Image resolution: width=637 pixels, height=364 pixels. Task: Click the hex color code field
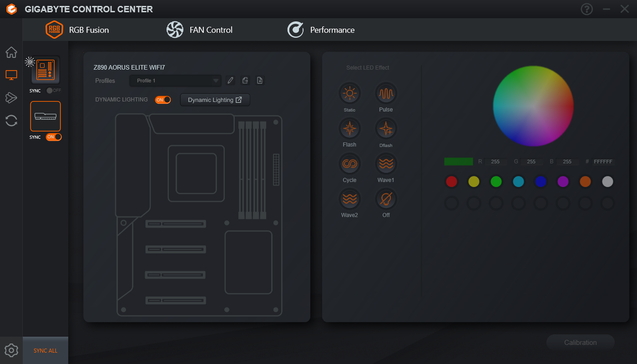coord(603,162)
